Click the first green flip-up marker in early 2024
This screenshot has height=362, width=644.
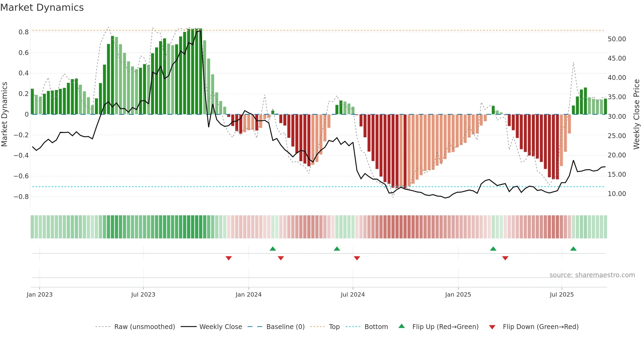273,249
